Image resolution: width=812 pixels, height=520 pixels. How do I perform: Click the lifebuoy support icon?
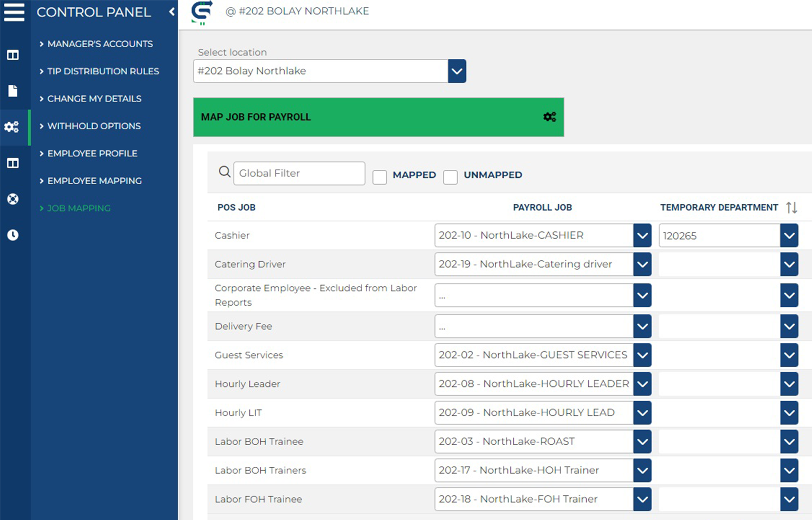[x=13, y=199]
